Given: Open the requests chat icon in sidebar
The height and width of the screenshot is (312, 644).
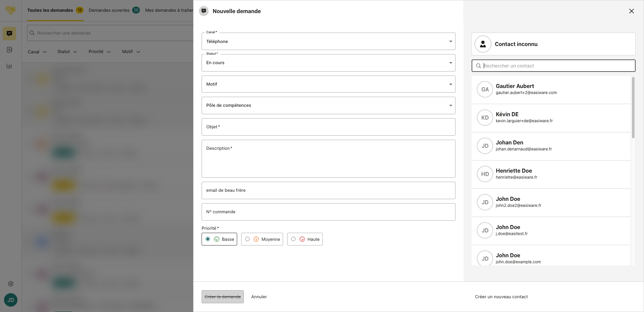Looking at the screenshot, I should [x=9, y=34].
